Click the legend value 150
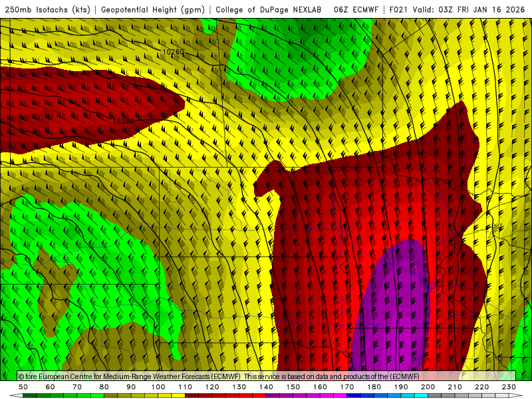This screenshot has height=399, width=532. tap(293, 387)
